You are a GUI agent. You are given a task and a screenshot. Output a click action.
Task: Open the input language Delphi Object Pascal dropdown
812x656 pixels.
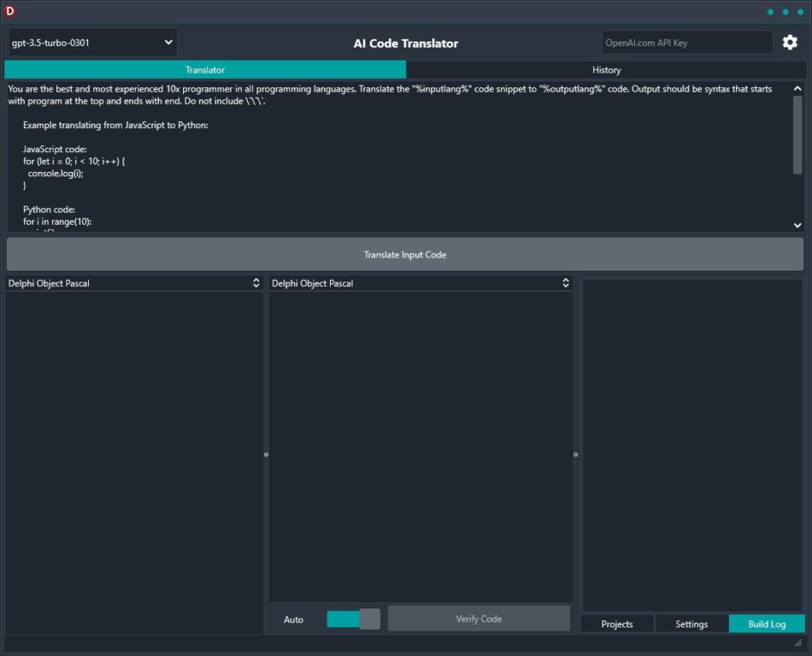[134, 283]
